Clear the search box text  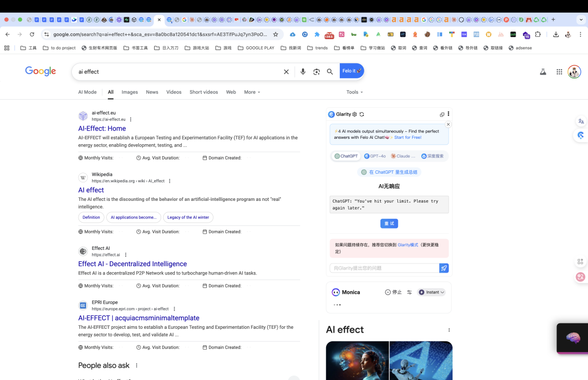[x=286, y=72]
